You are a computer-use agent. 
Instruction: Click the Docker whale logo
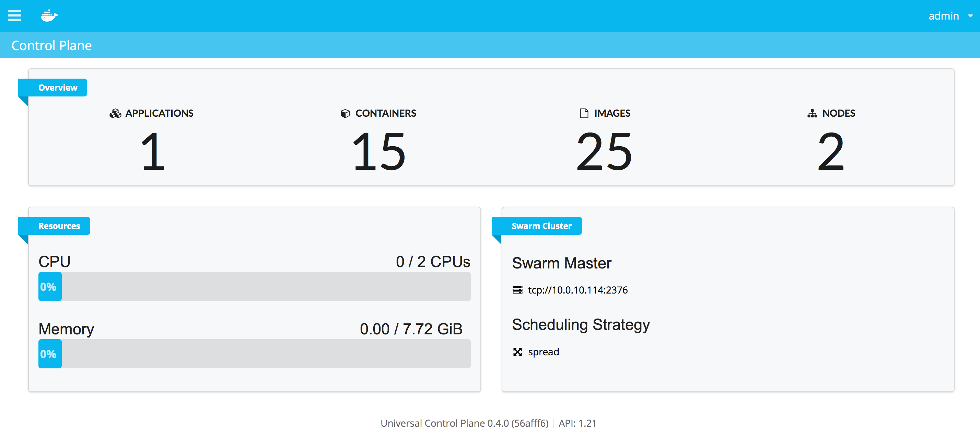click(x=49, y=15)
